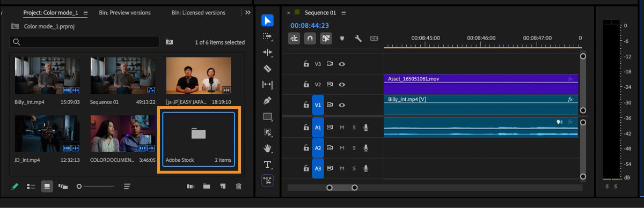Toggle insert and overwrite sequences as nests
The width and height of the screenshot is (644, 208).
click(x=294, y=39)
